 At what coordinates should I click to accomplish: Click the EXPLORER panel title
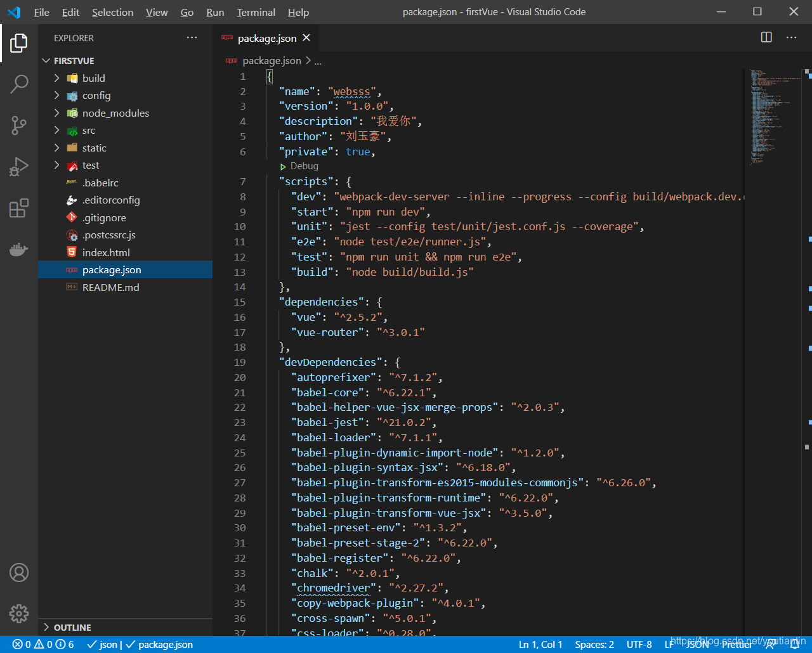[x=74, y=38]
